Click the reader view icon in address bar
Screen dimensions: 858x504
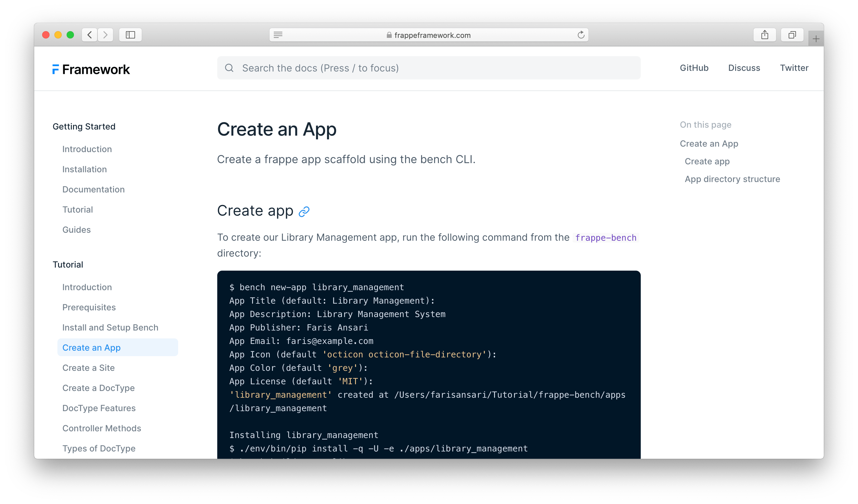point(278,35)
